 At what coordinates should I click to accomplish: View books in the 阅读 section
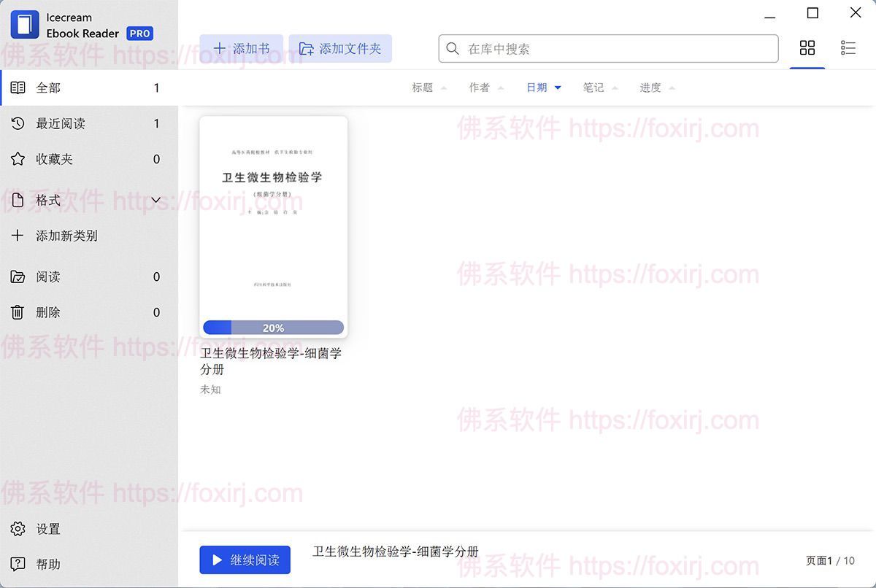click(x=48, y=276)
